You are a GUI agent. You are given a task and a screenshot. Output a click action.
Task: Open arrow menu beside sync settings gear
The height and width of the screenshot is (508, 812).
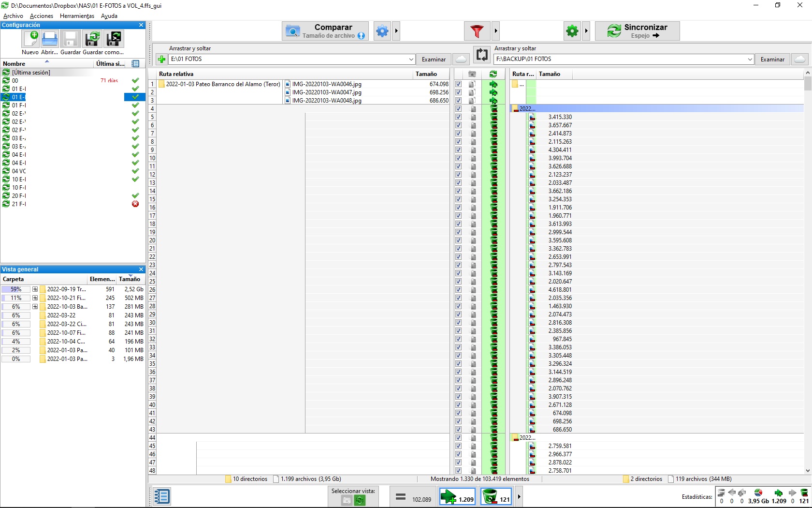click(586, 31)
